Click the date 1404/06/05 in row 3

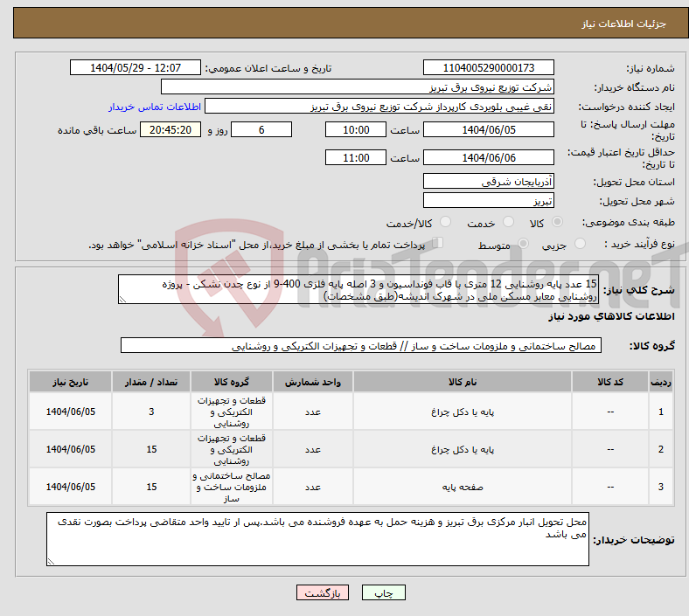pos(70,487)
